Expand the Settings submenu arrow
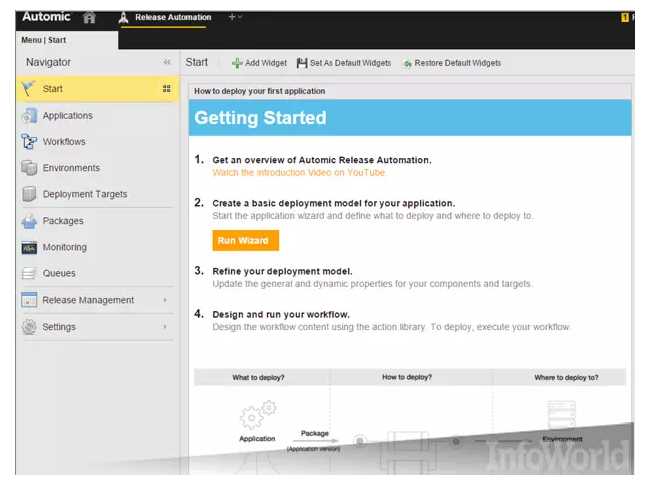This screenshot has height=486, width=653. click(165, 327)
